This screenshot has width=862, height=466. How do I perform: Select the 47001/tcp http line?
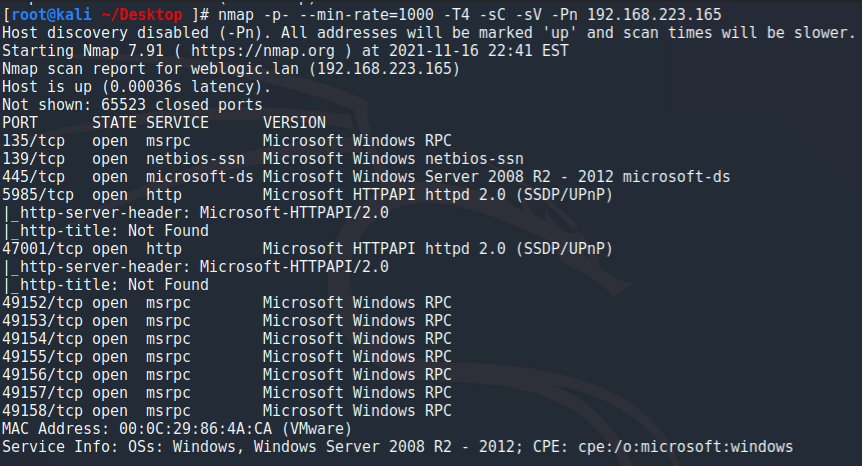[307, 249]
